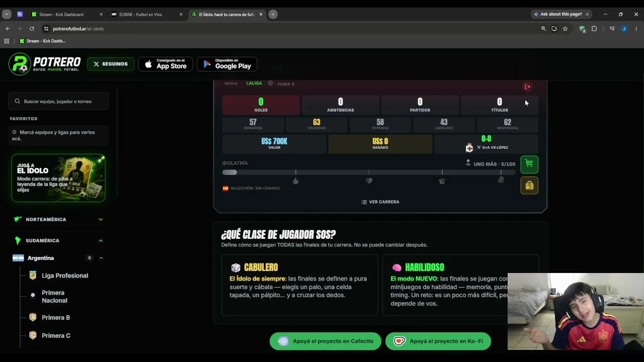Reload the current page

pyautogui.click(x=32, y=29)
